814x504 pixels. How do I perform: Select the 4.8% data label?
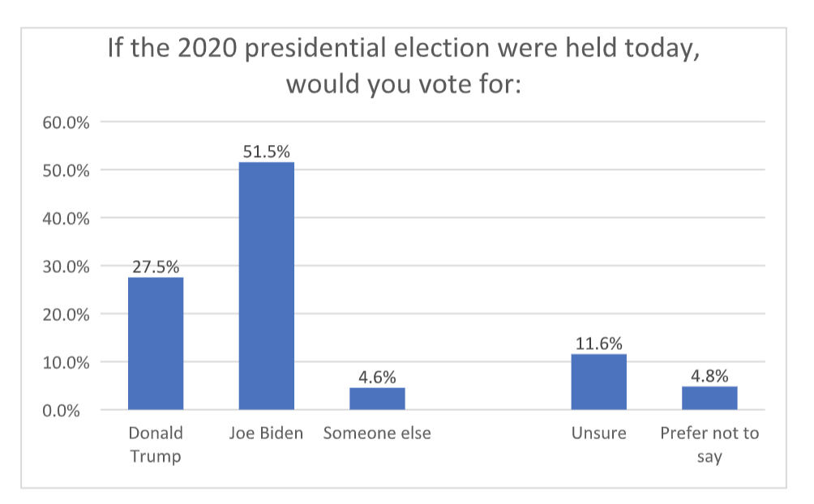click(709, 376)
